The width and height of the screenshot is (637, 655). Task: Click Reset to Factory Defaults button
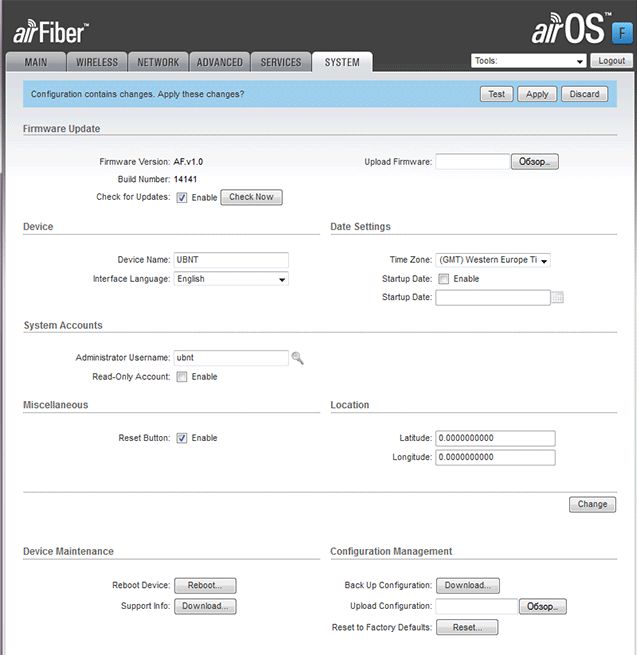click(466, 627)
